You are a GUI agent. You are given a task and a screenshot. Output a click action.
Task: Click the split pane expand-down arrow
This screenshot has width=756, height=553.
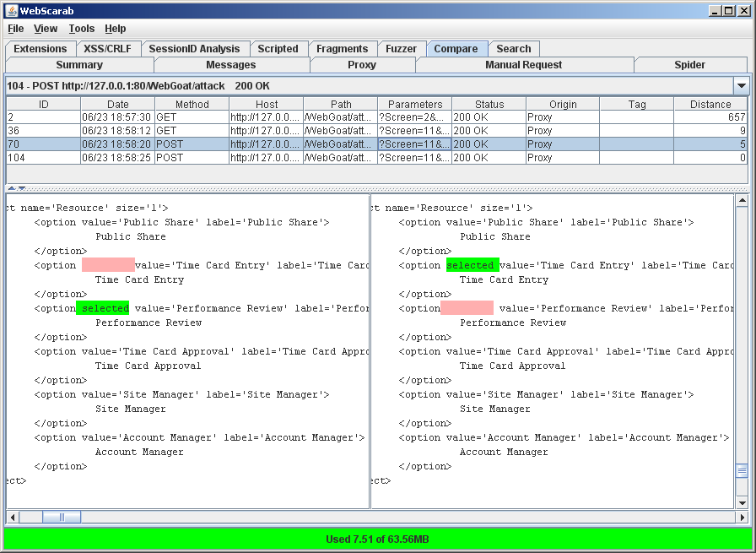click(22, 188)
